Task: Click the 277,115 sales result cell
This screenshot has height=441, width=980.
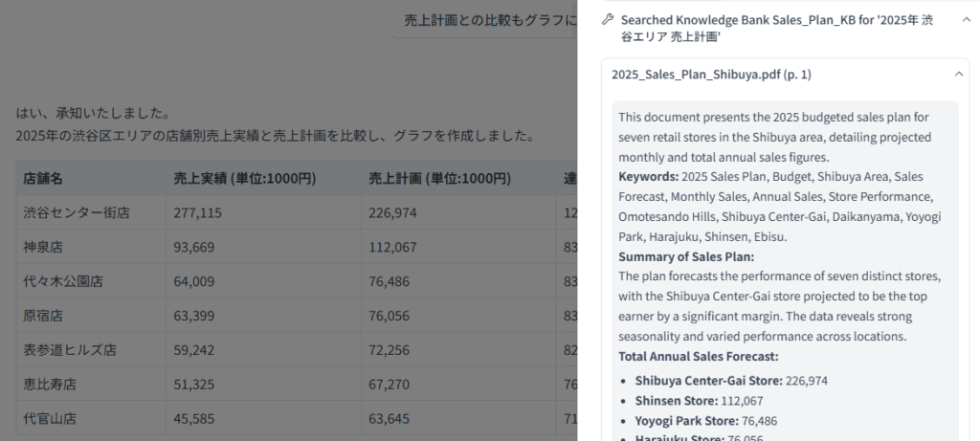Action: click(197, 212)
